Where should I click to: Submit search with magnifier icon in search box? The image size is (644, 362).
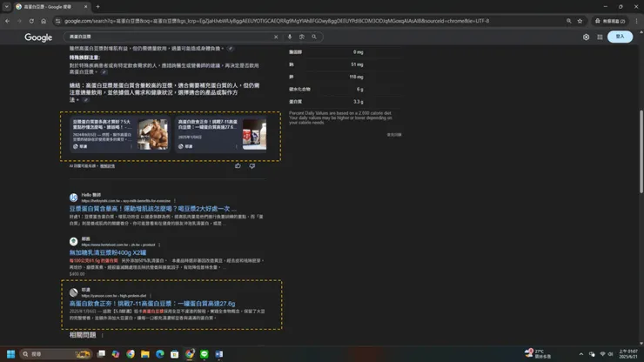click(x=314, y=37)
